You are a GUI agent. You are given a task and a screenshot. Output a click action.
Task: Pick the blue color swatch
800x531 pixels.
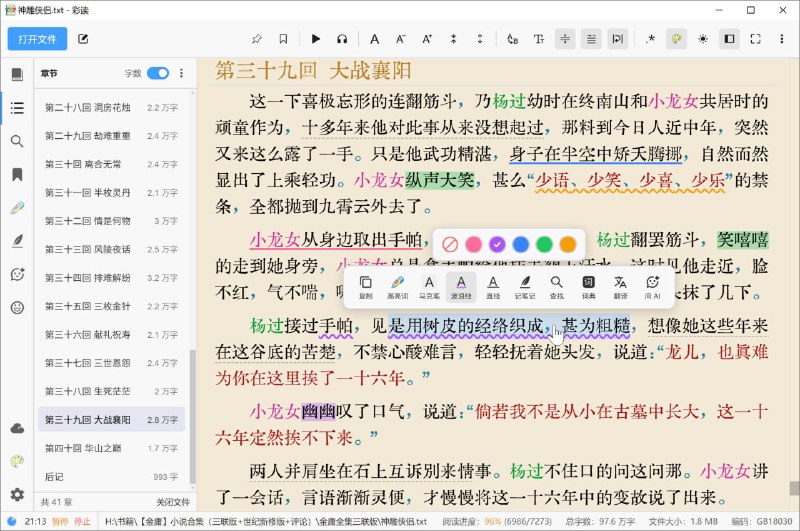[520, 244]
